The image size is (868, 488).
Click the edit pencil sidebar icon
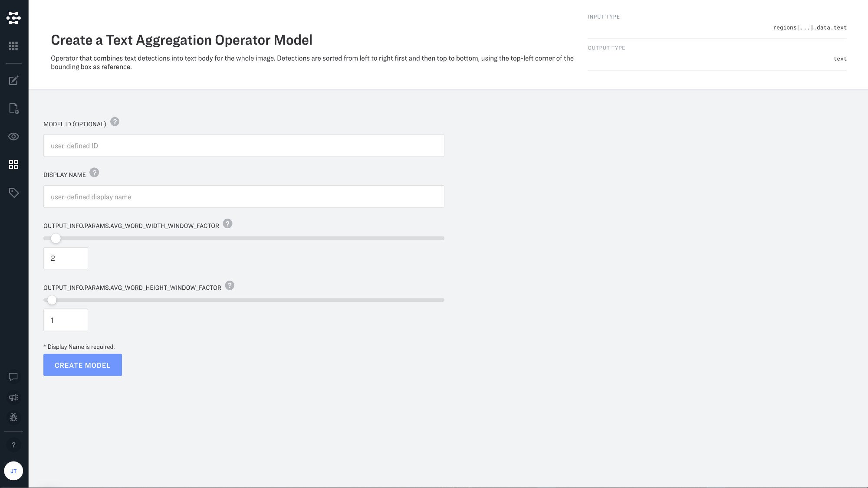pos(13,80)
